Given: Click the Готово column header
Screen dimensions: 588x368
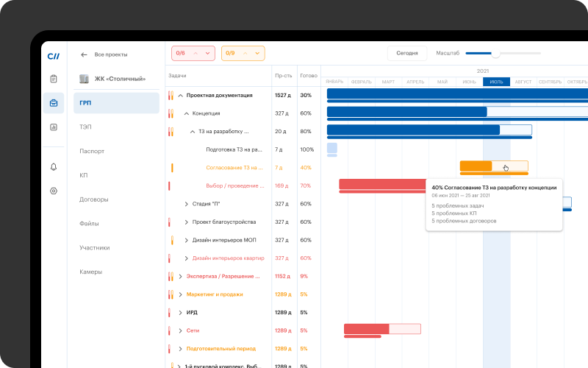Looking at the screenshot, I should (x=309, y=76).
